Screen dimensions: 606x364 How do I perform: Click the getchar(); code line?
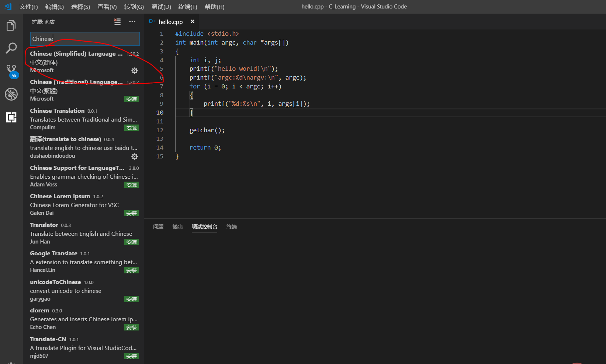pos(207,130)
